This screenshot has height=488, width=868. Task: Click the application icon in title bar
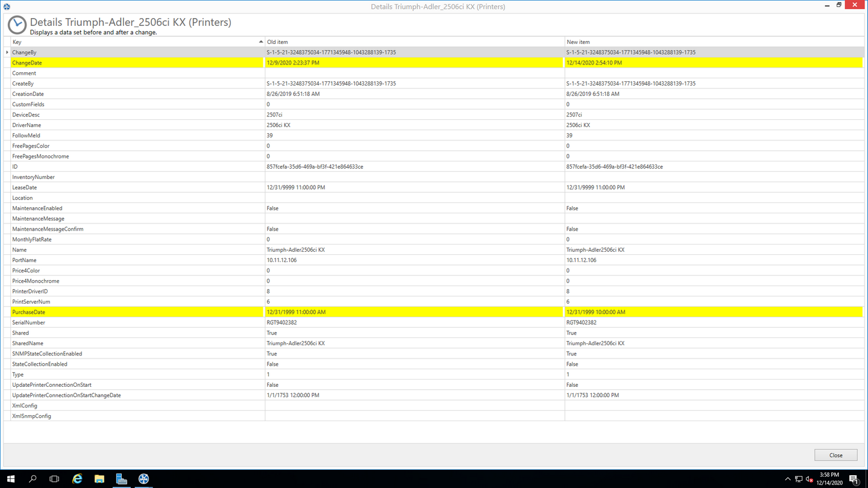[7, 6]
